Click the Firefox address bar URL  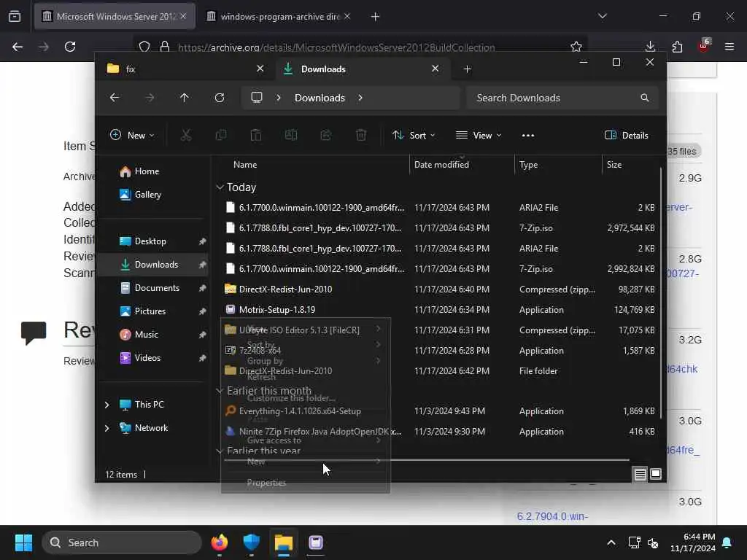coord(336,47)
